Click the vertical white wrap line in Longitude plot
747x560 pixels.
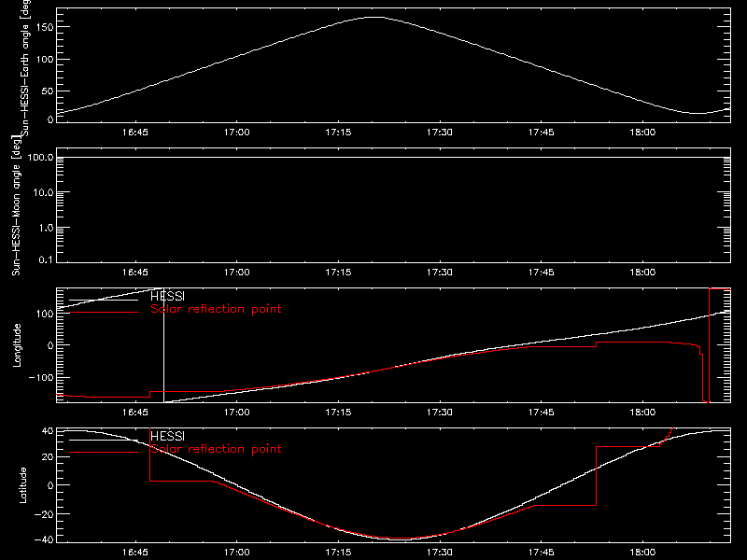pos(164,345)
